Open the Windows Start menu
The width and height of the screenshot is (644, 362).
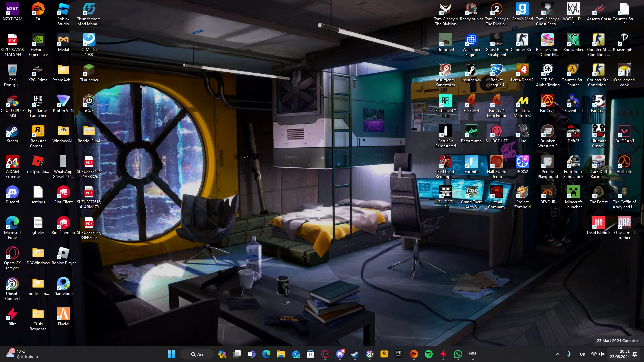point(171,354)
